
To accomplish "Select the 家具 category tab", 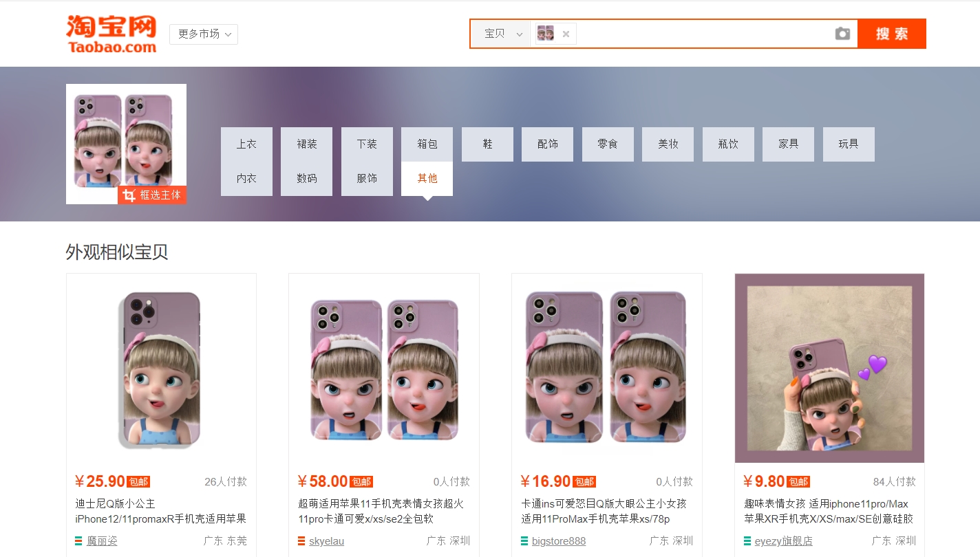I will (x=789, y=144).
